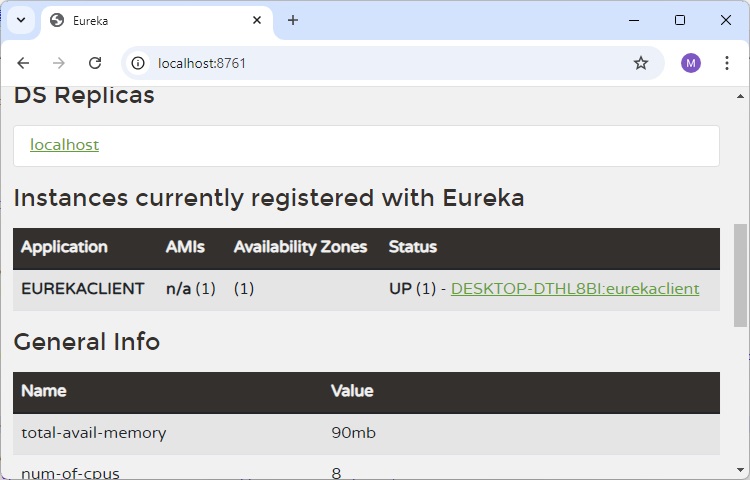
Task: Open the profile M avatar
Action: pyautogui.click(x=691, y=63)
